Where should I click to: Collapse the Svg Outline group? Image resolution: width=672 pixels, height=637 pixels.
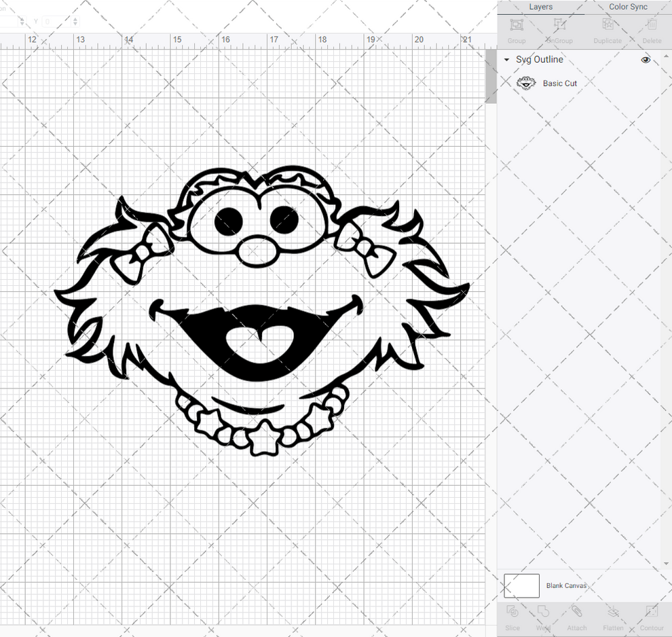tap(506, 60)
